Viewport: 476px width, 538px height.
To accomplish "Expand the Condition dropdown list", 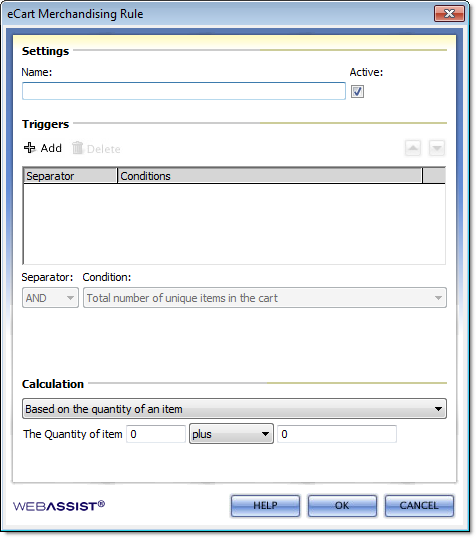I will [265, 298].
